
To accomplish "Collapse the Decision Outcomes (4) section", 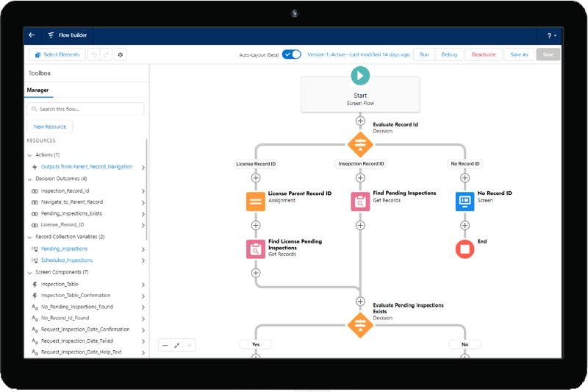I will tap(30, 179).
